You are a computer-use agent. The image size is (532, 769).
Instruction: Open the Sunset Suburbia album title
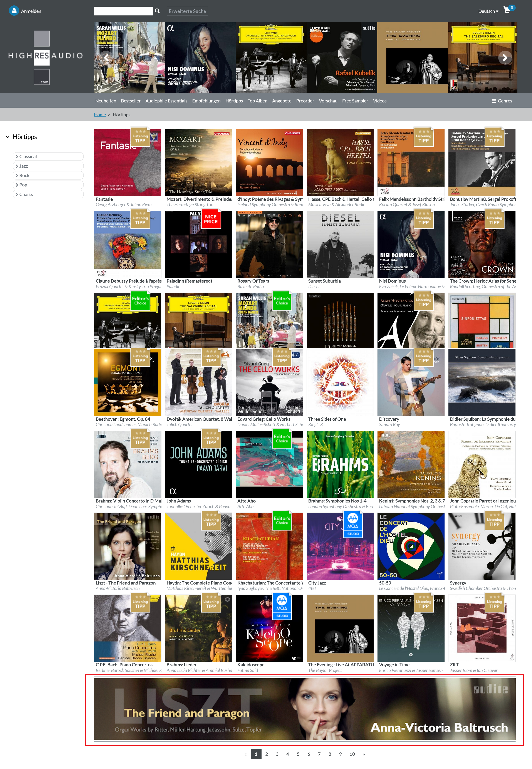(324, 281)
